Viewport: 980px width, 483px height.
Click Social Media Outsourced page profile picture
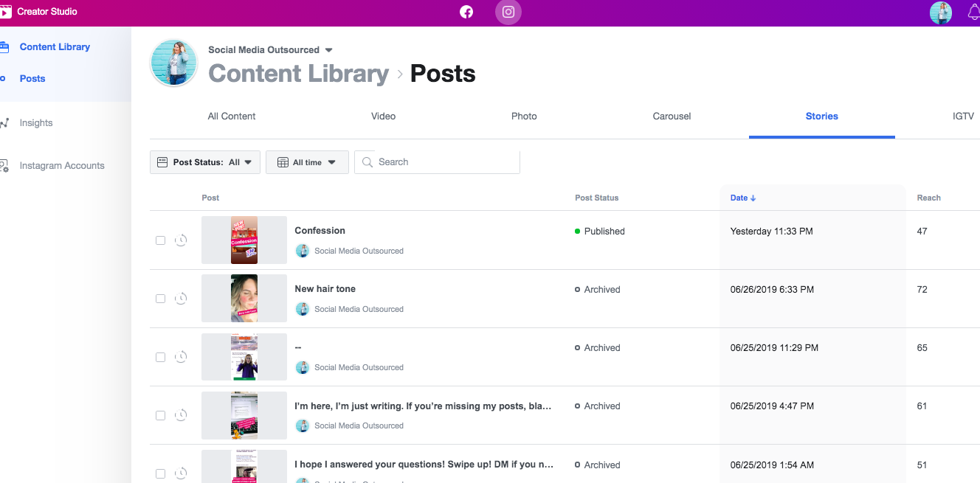[x=174, y=63]
